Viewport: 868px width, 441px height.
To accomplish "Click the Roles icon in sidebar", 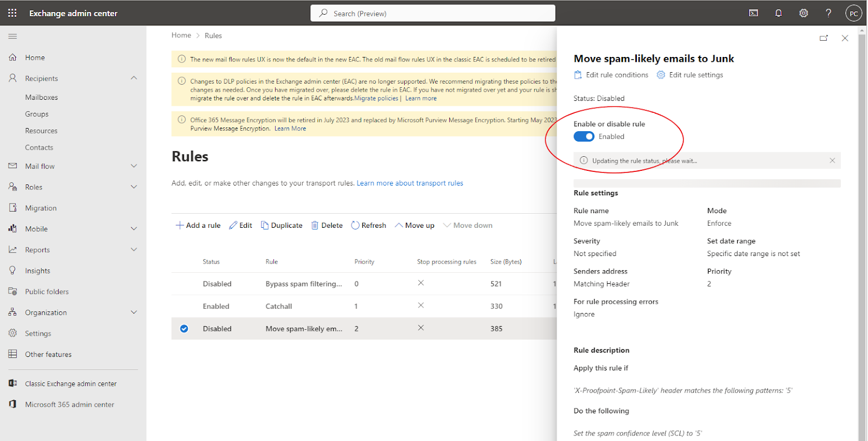I will [12, 187].
